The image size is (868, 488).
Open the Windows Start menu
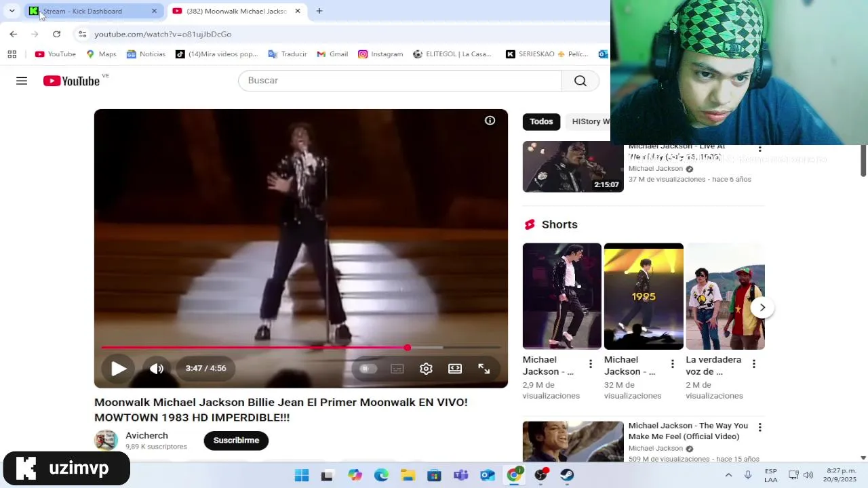click(302, 475)
